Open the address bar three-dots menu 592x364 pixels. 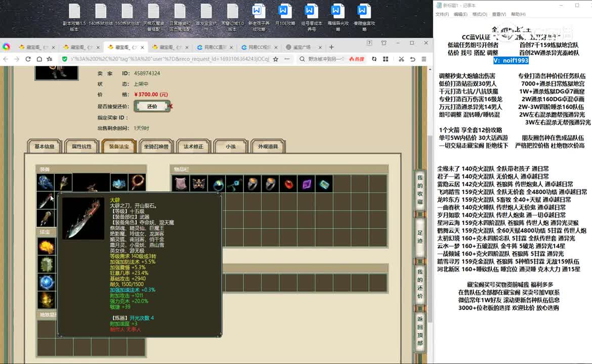pos(287,59)
